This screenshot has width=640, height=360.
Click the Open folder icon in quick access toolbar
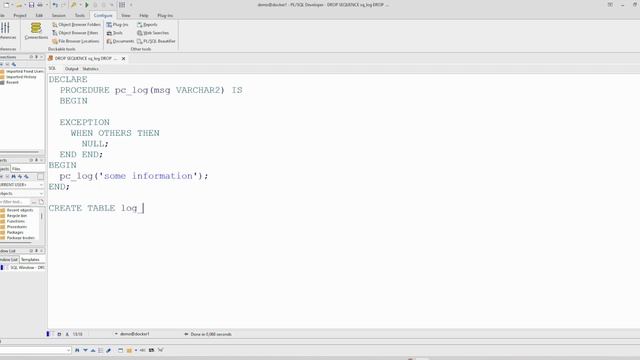[19, 5]
